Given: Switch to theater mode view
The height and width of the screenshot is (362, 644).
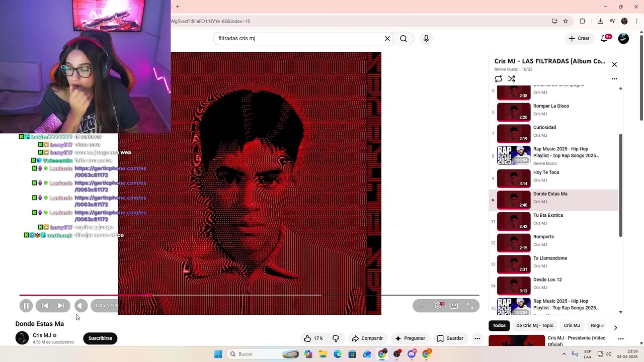Looking at the screenshot, I should click(454, 306).
